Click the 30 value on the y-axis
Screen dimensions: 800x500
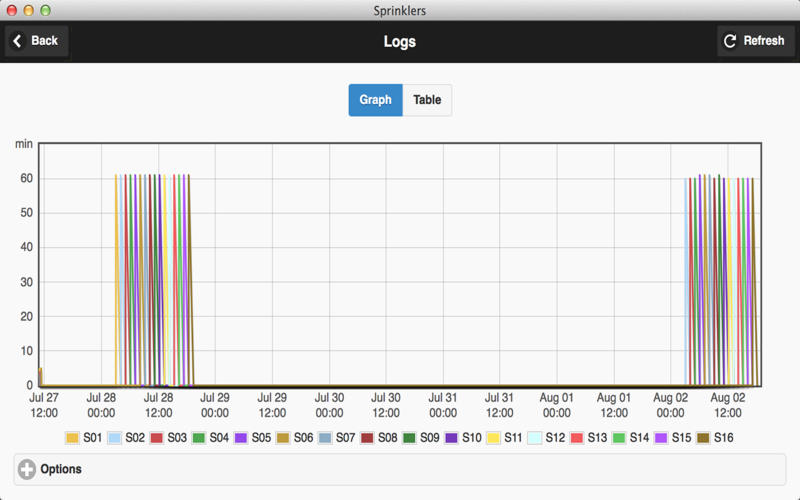pos(27,282)
